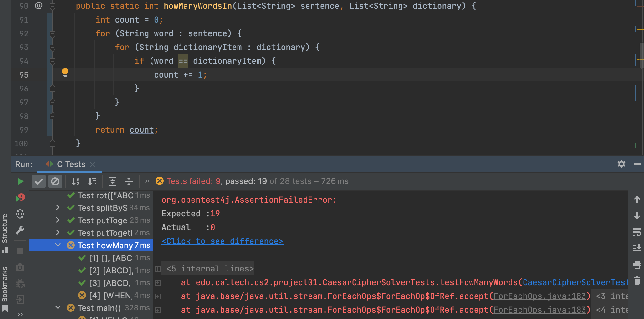Select the C Tests run tab
This screenshot has height=319, width=644.
tap(71, 164)
